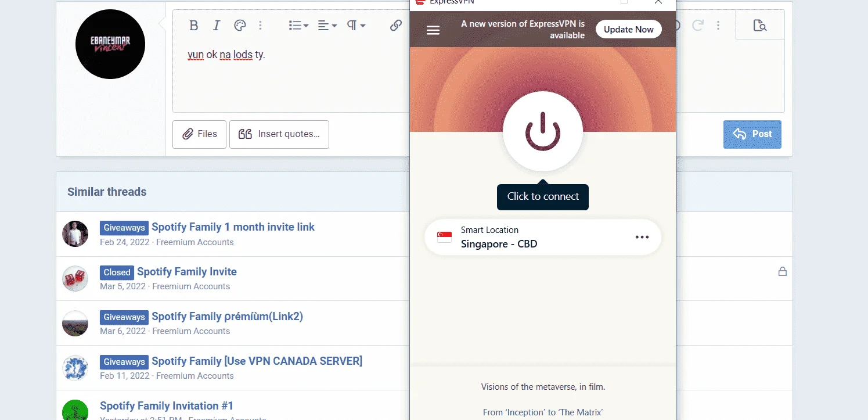Open the ExpressVPN hamburger menu
Viewport: 868px width, 420px height.
point(433,30)
